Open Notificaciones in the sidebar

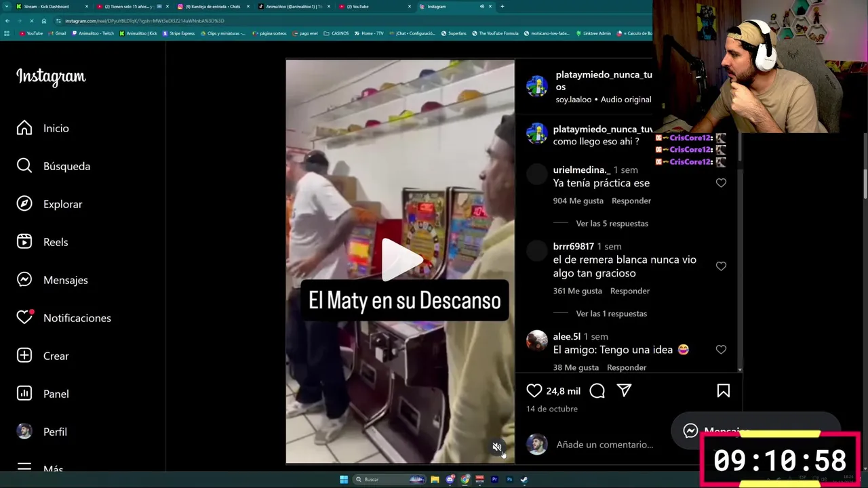pos(64,318)
